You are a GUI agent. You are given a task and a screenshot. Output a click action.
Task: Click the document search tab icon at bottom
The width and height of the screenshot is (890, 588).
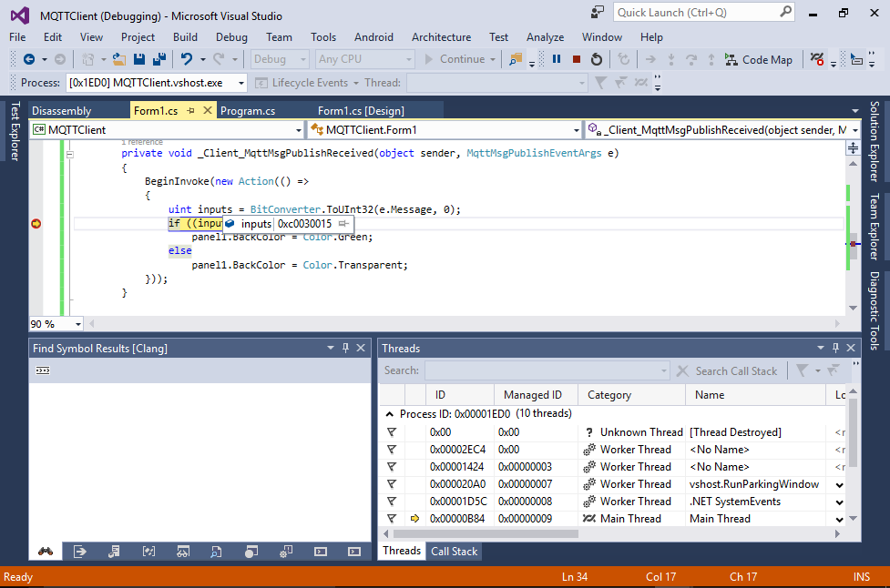(x=216, y=552)
